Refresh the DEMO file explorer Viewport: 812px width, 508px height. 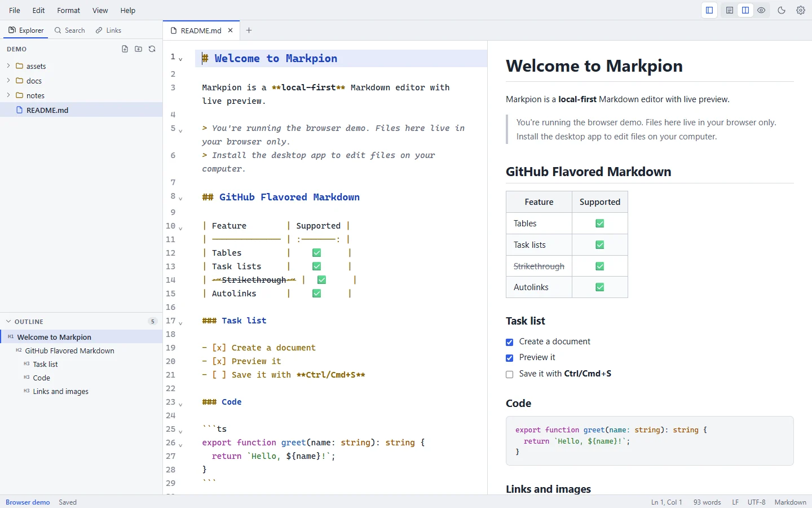point(152,49)
